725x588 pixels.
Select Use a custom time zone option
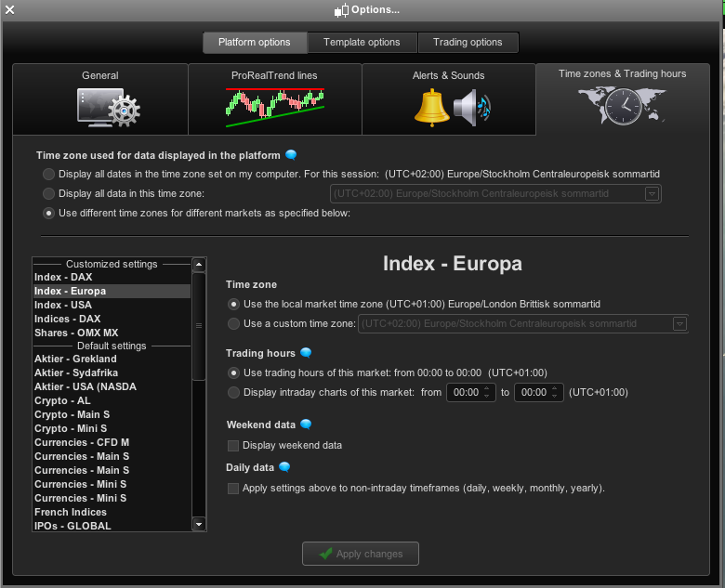point(233,323)
